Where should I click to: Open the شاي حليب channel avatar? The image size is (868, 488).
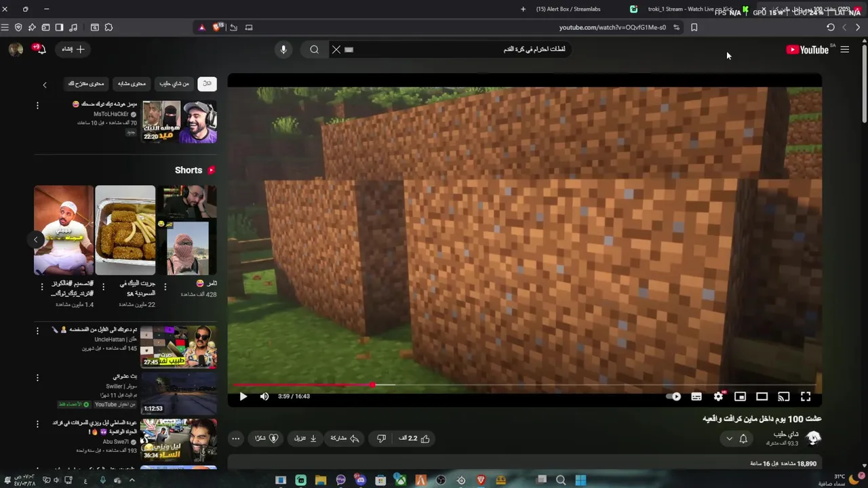pos(814,438)
